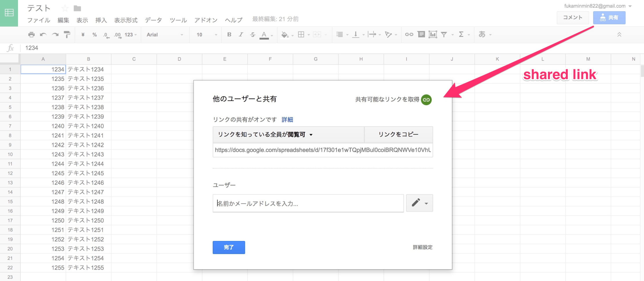Toggle italic formatting

coord(241,34)
